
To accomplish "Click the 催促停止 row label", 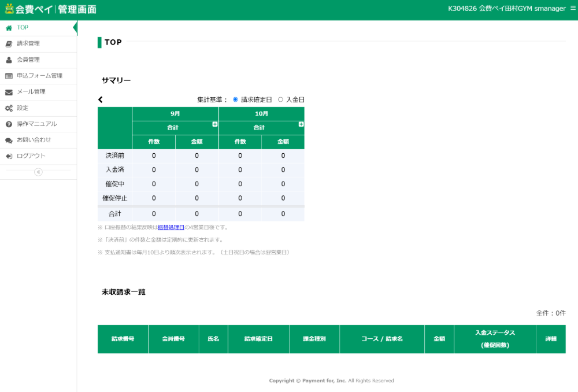I will [114, 198].
